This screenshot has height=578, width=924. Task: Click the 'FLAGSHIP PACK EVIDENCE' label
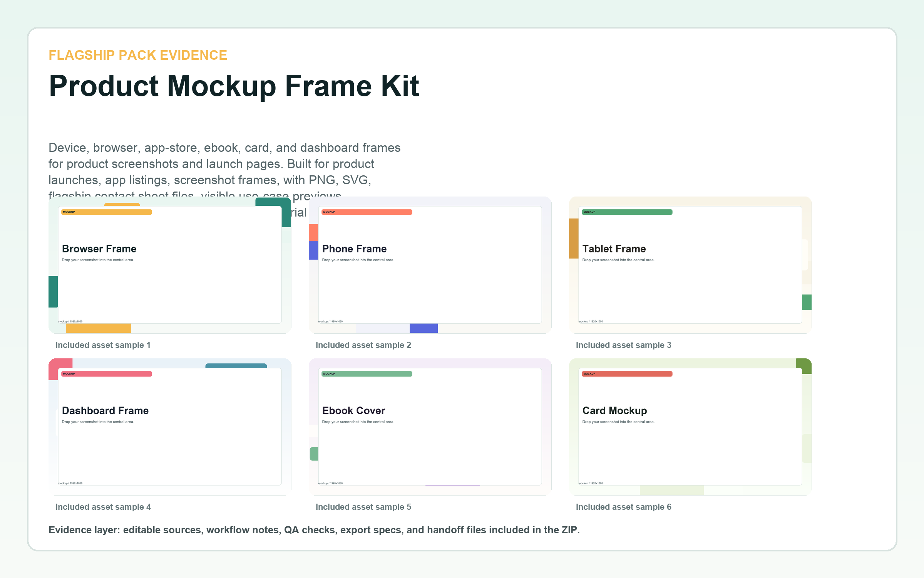point(138,55)
